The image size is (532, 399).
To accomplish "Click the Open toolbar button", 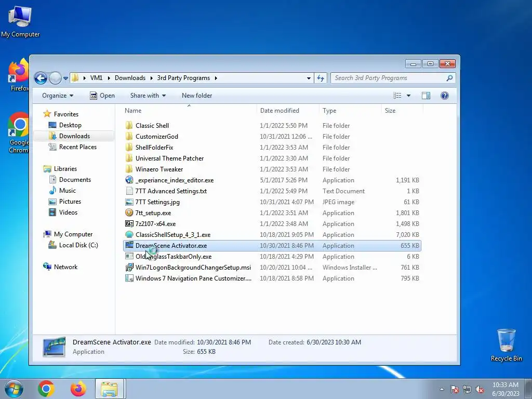I will 102,96.
